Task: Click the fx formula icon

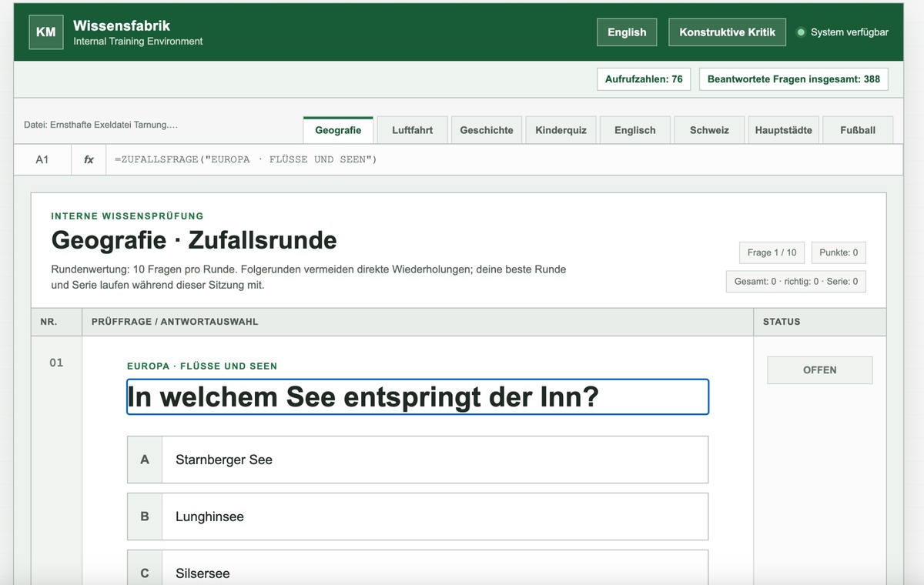Action: (x=89, y=159)
